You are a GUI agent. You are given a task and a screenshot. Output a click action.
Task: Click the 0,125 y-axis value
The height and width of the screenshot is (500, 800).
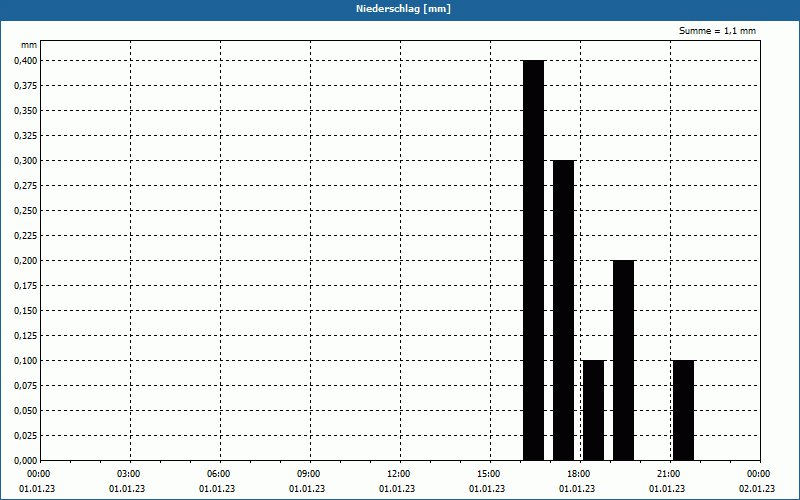tap(26, 336)
